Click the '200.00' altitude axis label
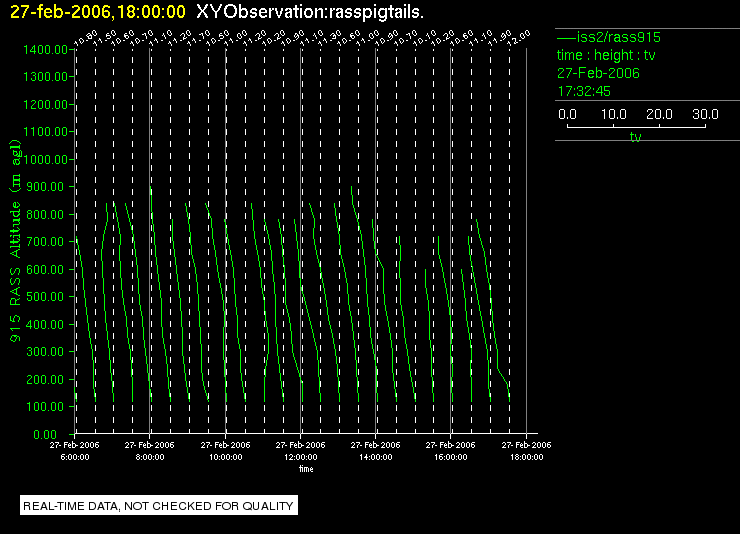 [x=45, y=379]
